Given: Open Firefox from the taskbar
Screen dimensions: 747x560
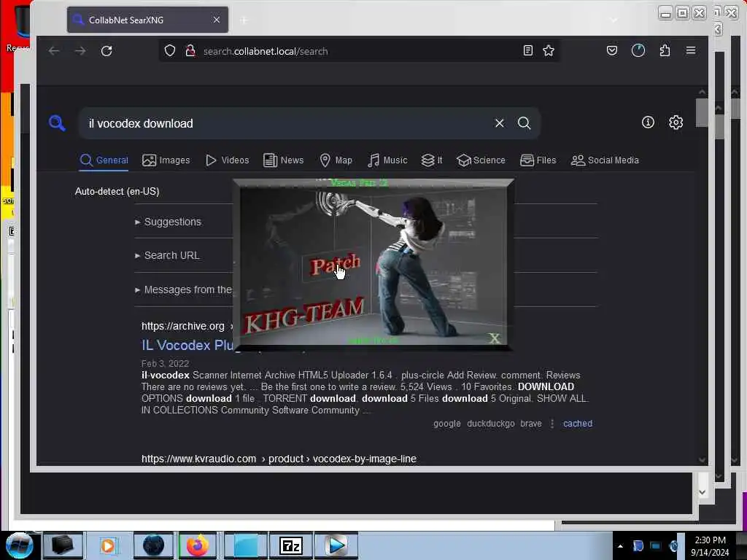Looking at the screenshot, I should click(x=197, y=545).
